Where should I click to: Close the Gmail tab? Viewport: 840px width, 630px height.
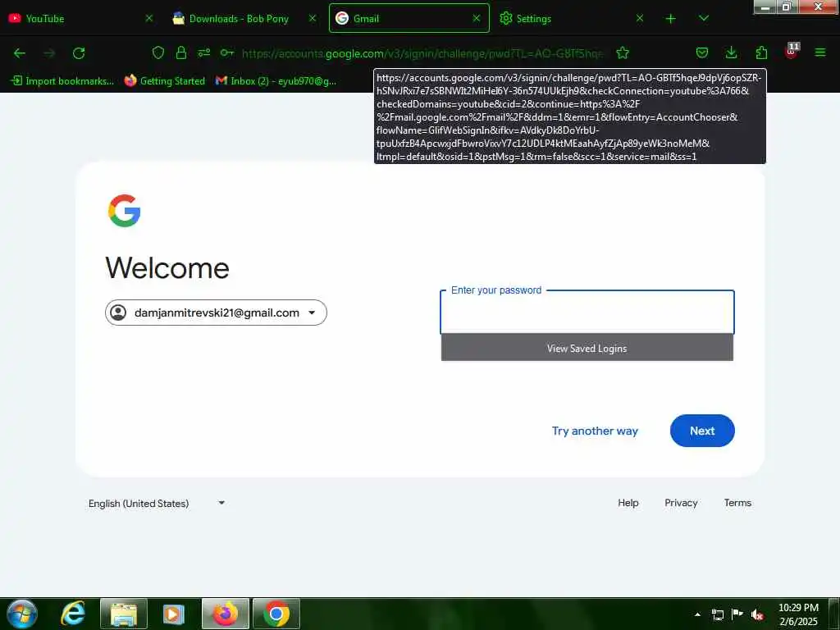click(x=477, y=18)
